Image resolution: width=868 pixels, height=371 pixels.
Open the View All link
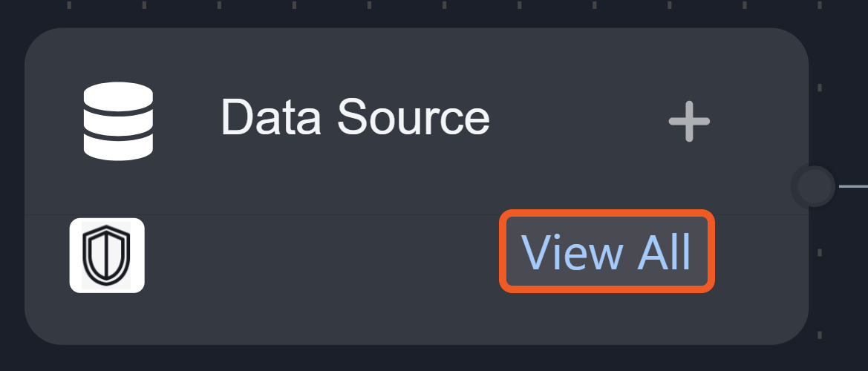pyautogui.click(x=607, y=252)
